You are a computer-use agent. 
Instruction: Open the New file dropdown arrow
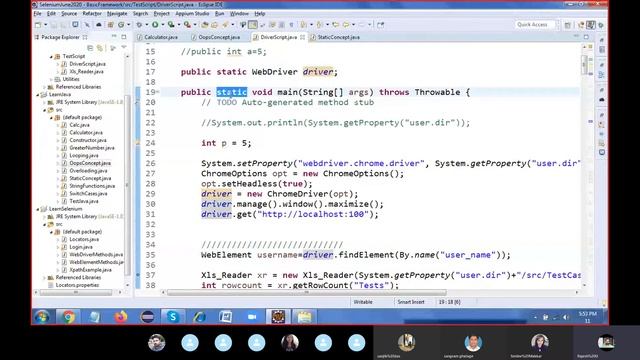click(x=45, y=25)
